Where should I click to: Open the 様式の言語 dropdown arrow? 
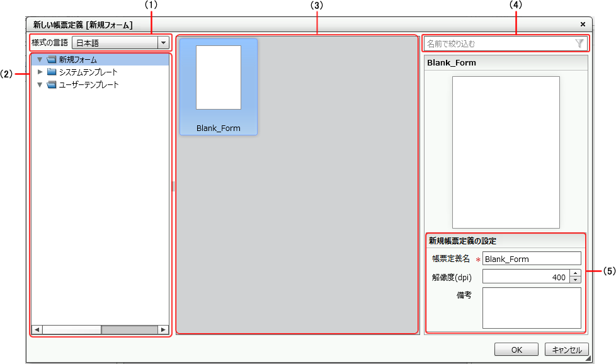click(x=163, y=42)
